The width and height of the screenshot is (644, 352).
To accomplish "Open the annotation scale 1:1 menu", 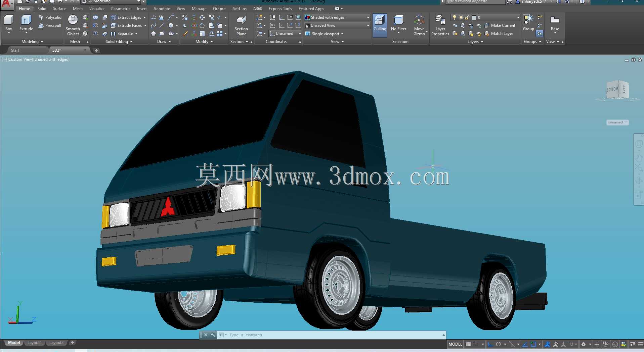I will (x=573, y=344).
